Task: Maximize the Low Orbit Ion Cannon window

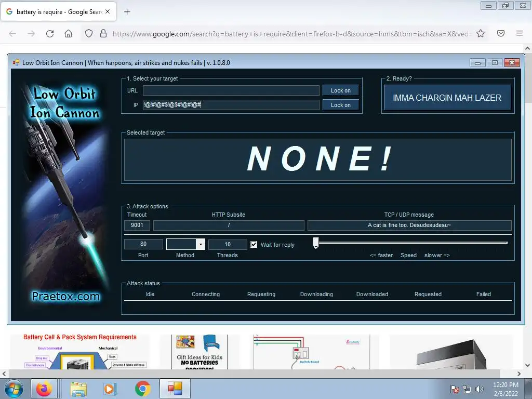Action: click(495, 63)
